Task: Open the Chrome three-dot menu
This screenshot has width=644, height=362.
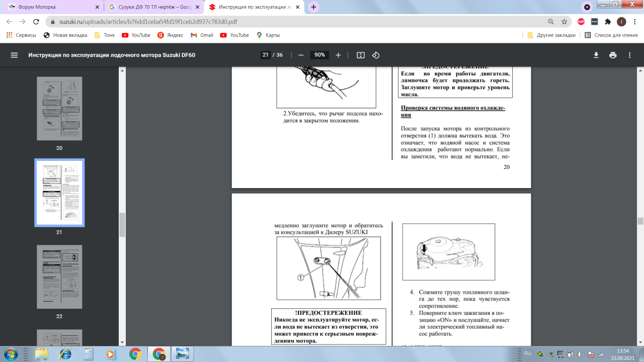Action: [x=634, y=22]
